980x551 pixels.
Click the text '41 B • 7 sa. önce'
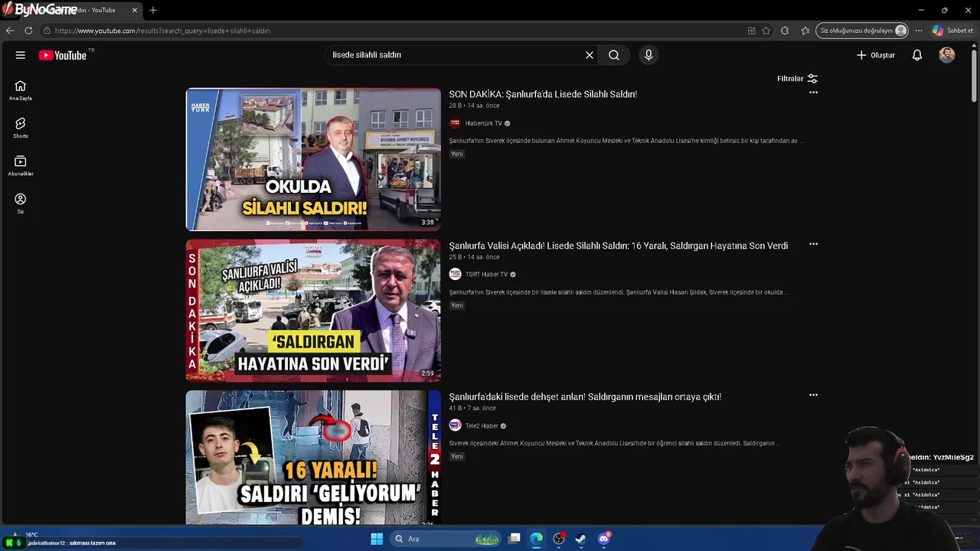click(x=472, y=408)
